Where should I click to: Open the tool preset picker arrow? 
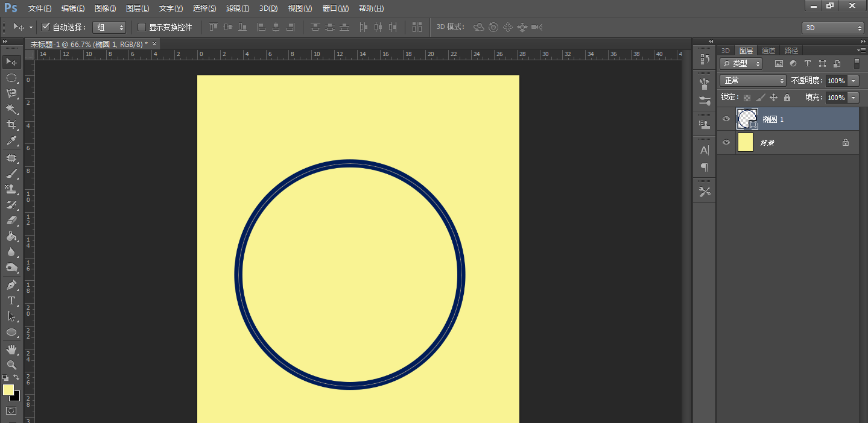[31, 27]
